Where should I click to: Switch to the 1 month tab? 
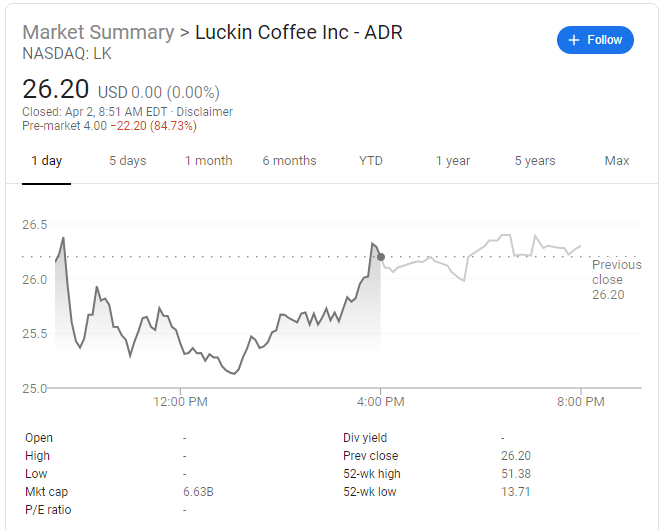coord(208,161)
